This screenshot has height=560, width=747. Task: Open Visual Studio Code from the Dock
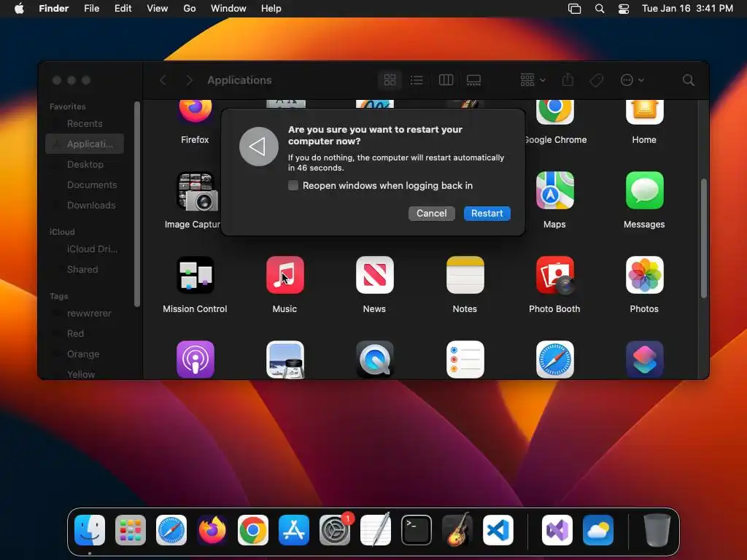498,530
